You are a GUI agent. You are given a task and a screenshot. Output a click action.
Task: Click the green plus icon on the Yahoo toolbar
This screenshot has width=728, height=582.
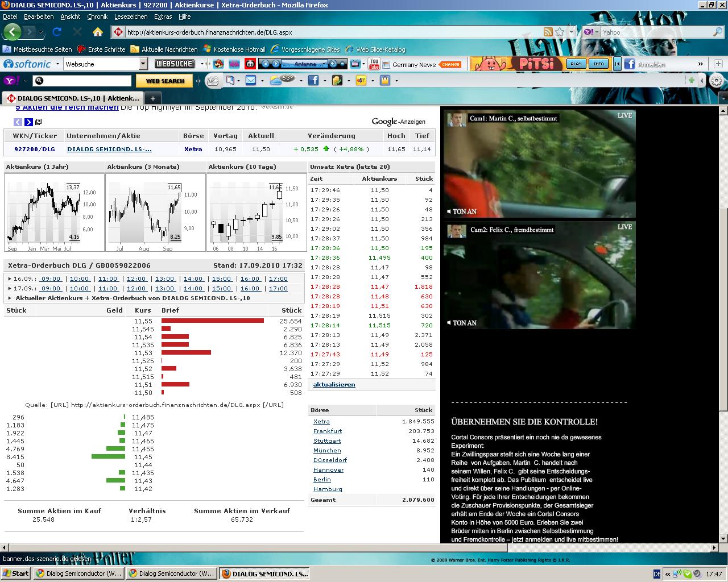pyautogui.click(x=691, y=81)
